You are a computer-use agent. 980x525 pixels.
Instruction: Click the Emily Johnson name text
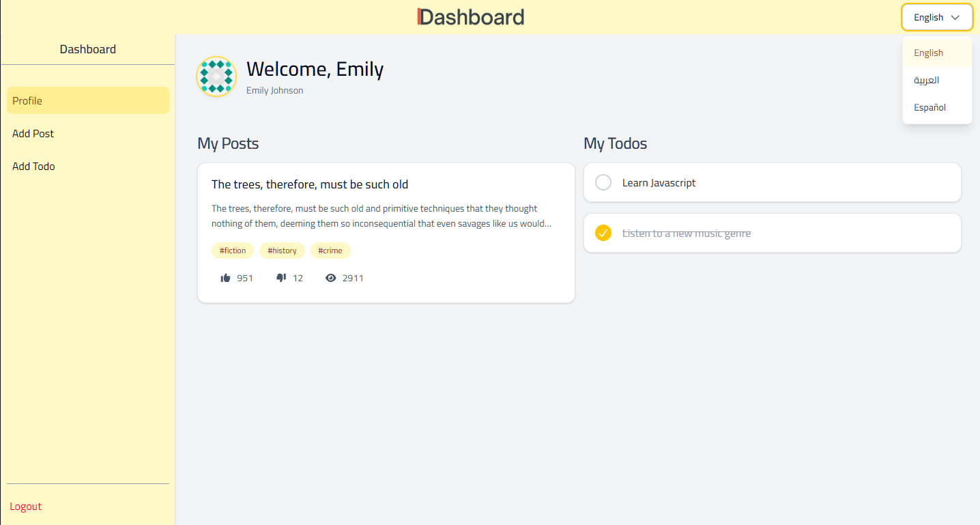point(275,90)
